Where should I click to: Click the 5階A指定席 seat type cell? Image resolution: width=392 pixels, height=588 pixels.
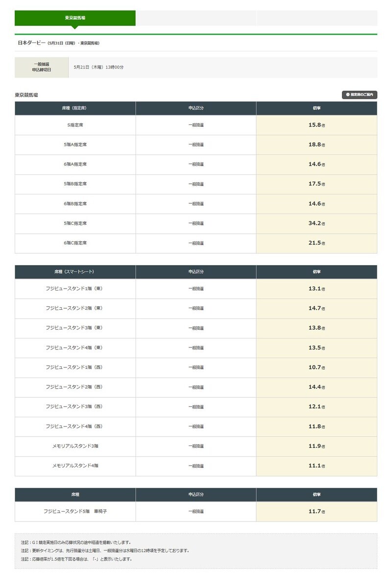coord(75,145)
